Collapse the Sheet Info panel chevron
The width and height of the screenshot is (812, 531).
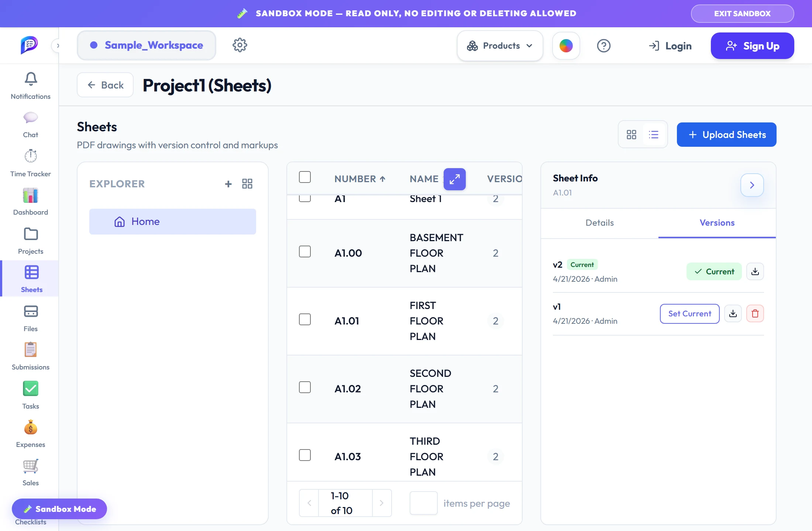(752, 185)
